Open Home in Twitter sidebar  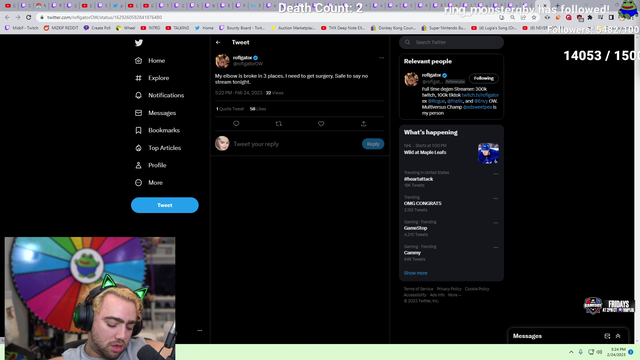pos(150,60)
